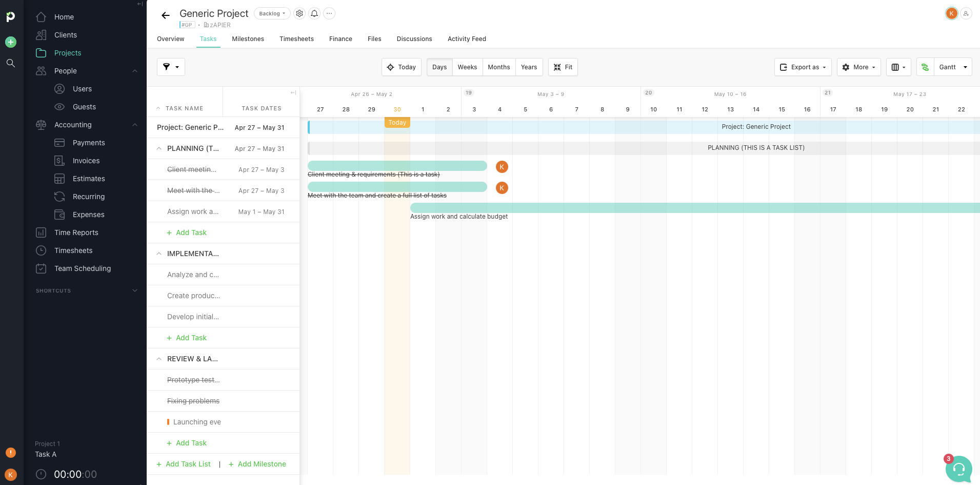Click the Paymo logo icon
The height and width of the screenshot is (485, 980).
pos(10,17)
